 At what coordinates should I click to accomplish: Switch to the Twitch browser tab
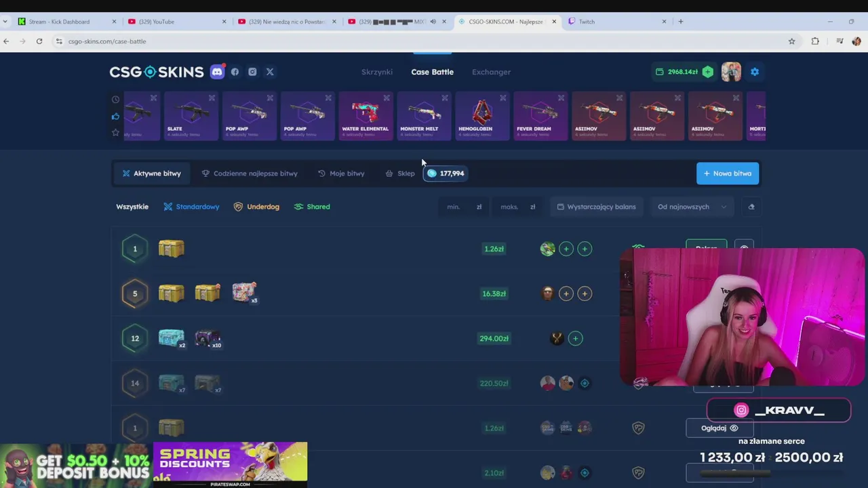point(617,22)
